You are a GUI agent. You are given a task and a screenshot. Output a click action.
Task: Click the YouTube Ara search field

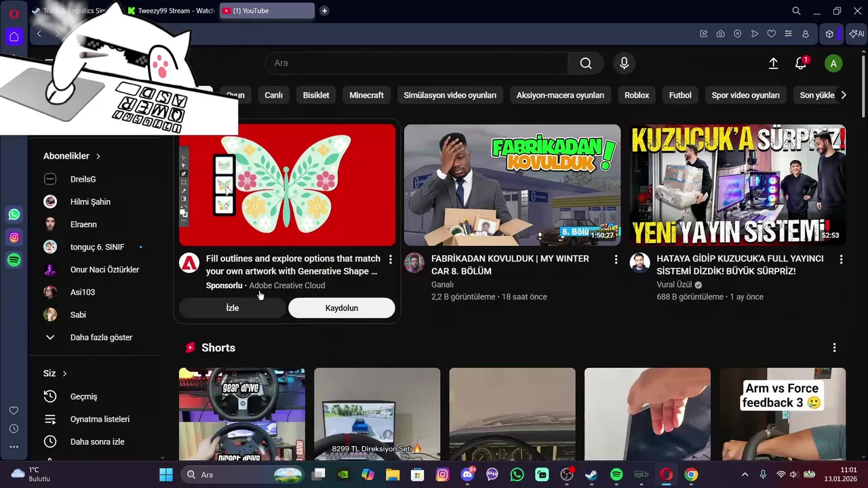tap(416, 63)
